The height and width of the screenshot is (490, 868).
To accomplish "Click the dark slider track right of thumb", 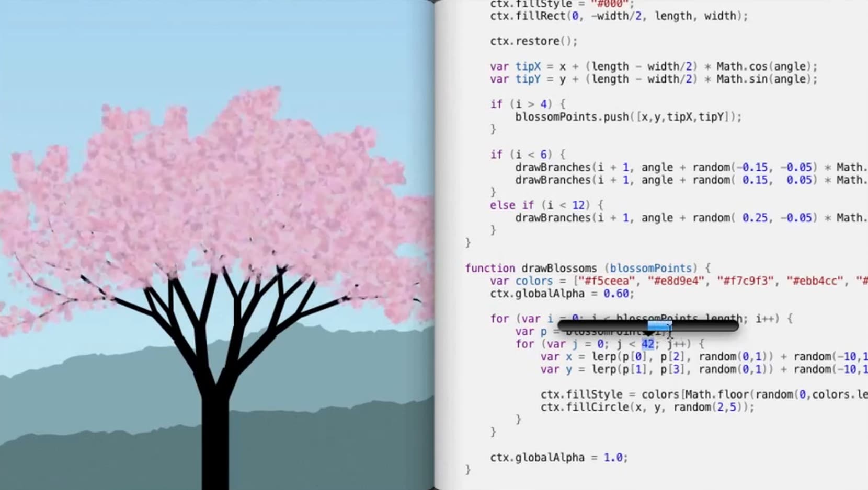I will tap(706, 326).
